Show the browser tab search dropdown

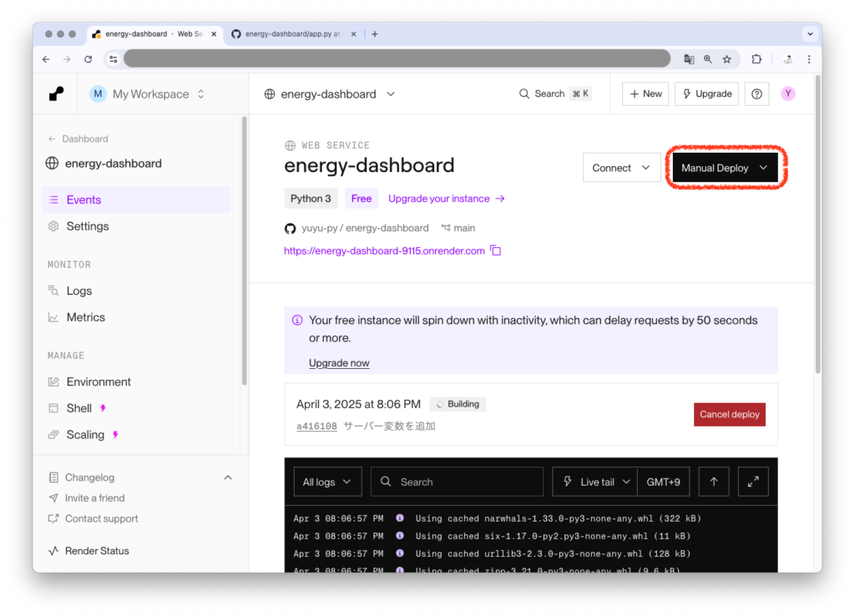coord(810,33)
